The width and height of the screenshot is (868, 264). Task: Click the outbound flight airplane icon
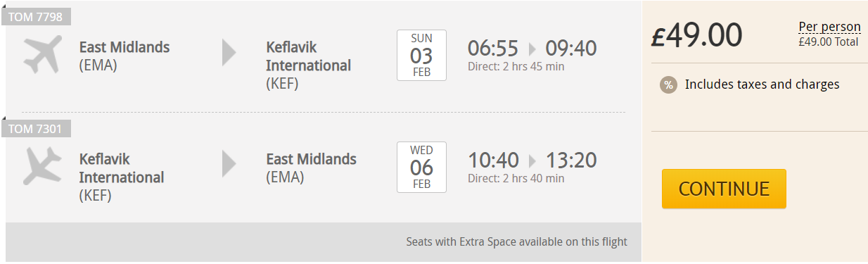[43, 55]
